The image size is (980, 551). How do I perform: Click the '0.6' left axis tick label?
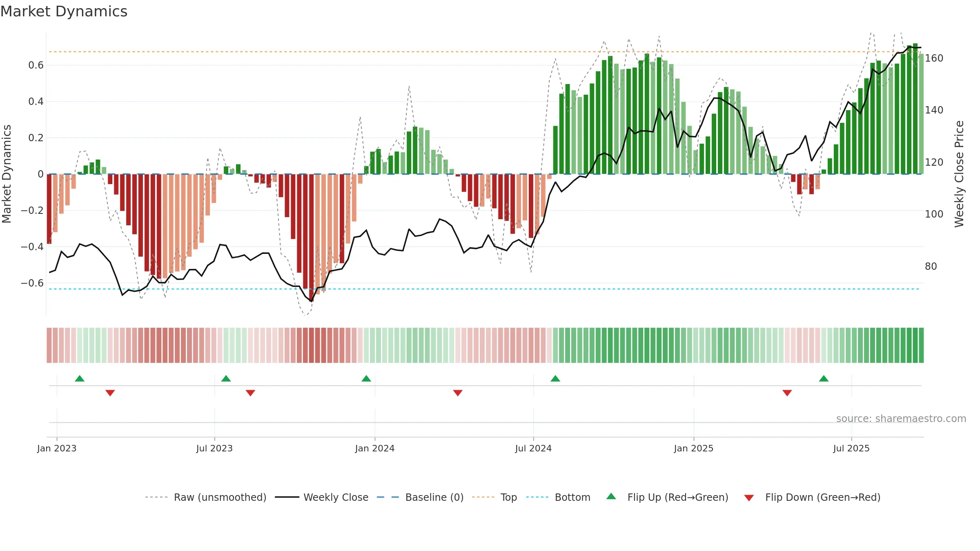[x=36, y=65]
